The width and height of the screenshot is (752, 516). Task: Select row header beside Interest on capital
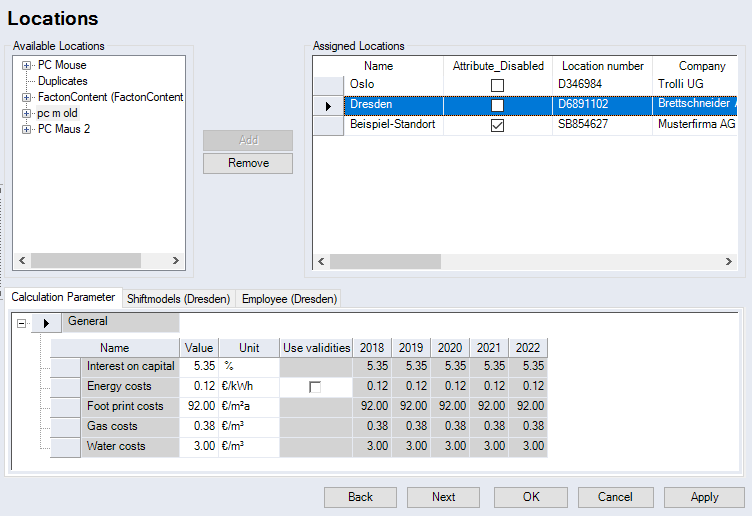pos(65,367)
